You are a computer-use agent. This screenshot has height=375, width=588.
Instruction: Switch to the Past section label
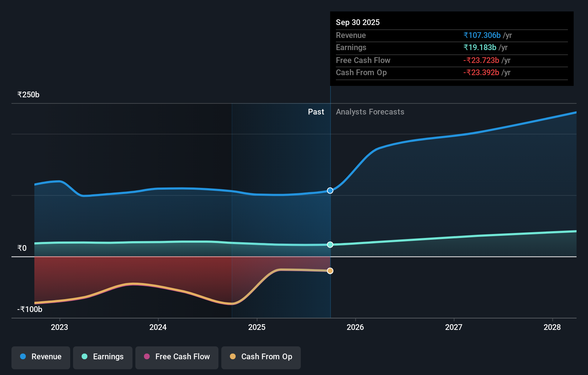315,112
